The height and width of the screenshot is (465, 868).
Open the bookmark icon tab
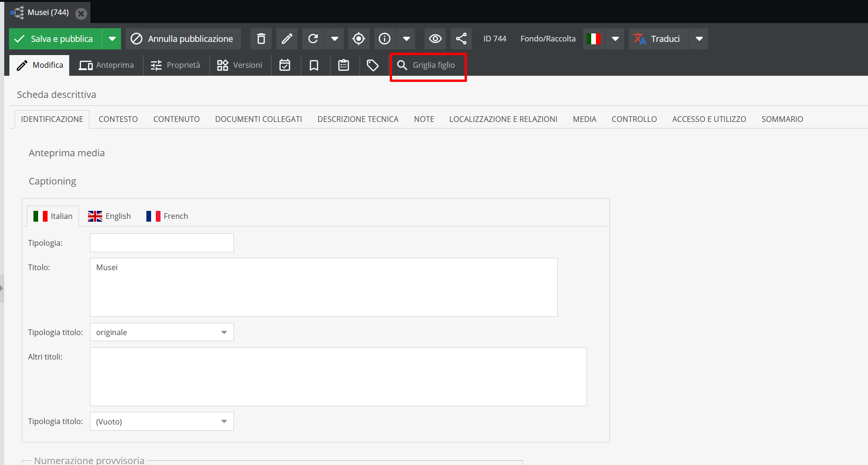point(314,65)
